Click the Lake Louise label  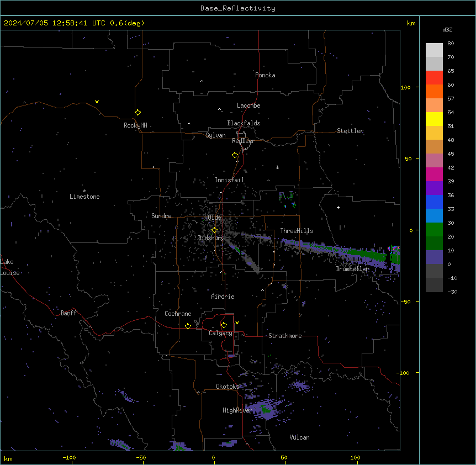coord(10,267)
